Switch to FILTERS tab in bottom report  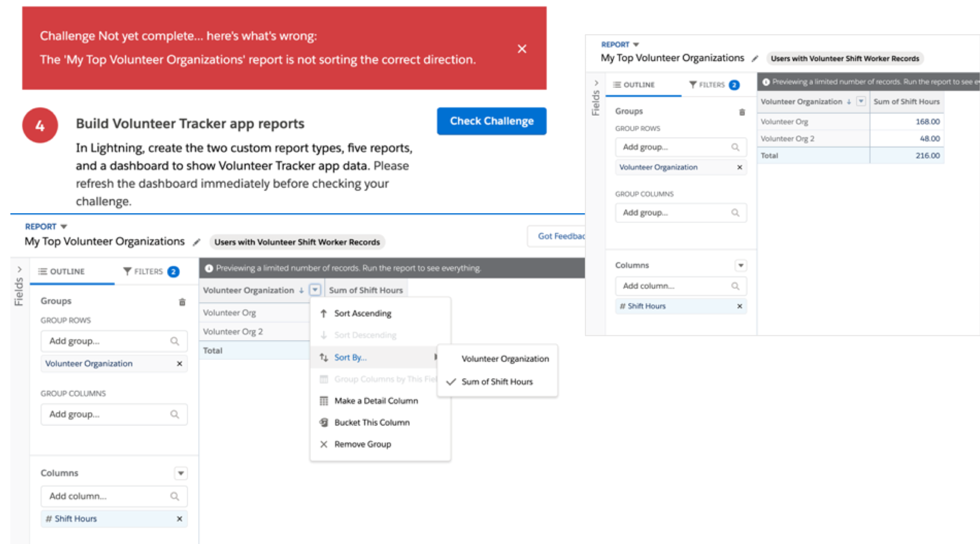(x=150, y=272)
